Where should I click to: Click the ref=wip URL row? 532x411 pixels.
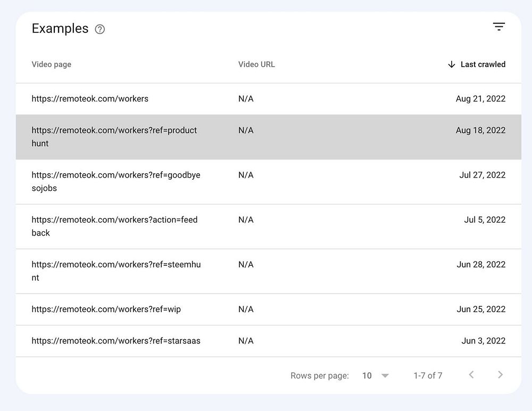106,309
